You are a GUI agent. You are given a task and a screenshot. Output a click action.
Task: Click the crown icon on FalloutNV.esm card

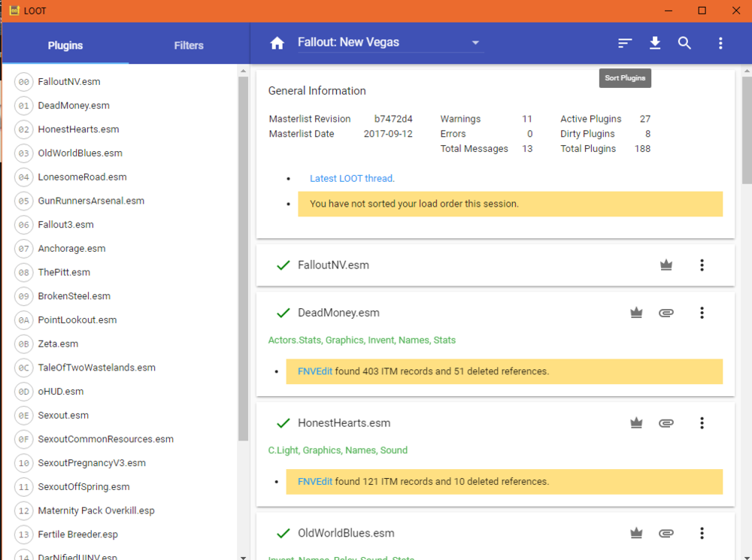[666, 265]
